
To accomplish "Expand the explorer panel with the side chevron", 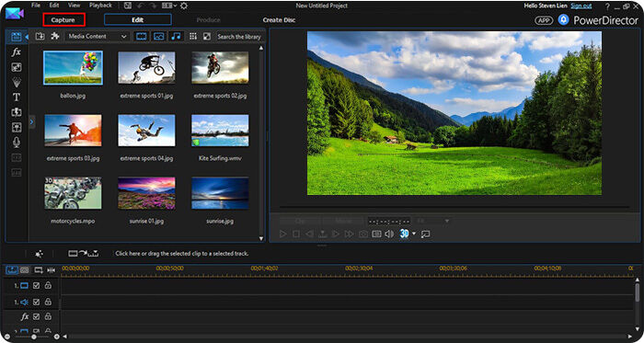I will (x=32, y=121).
